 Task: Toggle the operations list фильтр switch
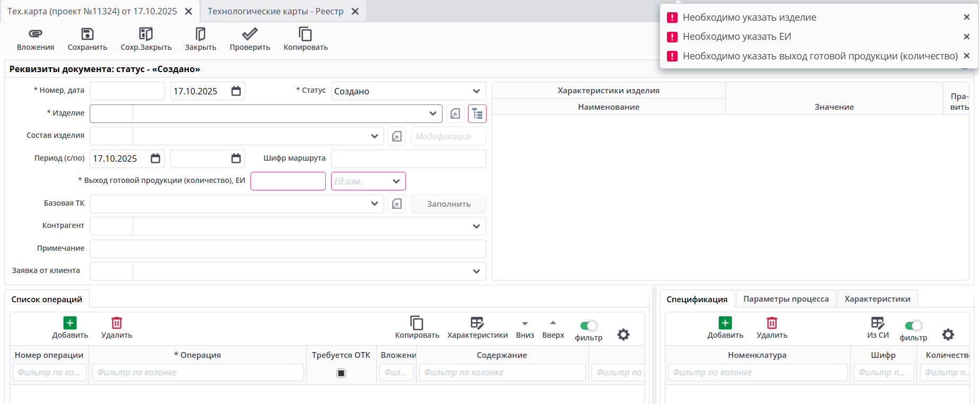(x=588, y=326)
